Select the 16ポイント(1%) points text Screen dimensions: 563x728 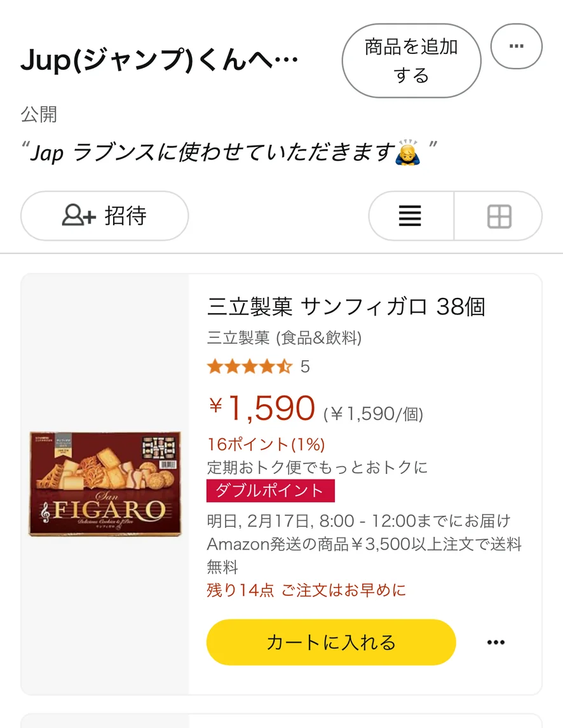point(266,444)
